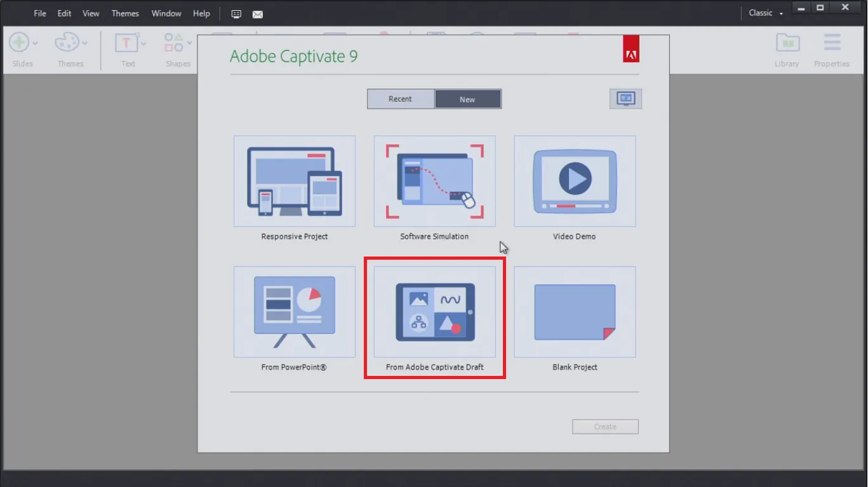This screenshot has height=487, width=868.
Task: Select the Blank Project icon
Action: (575, 312)
